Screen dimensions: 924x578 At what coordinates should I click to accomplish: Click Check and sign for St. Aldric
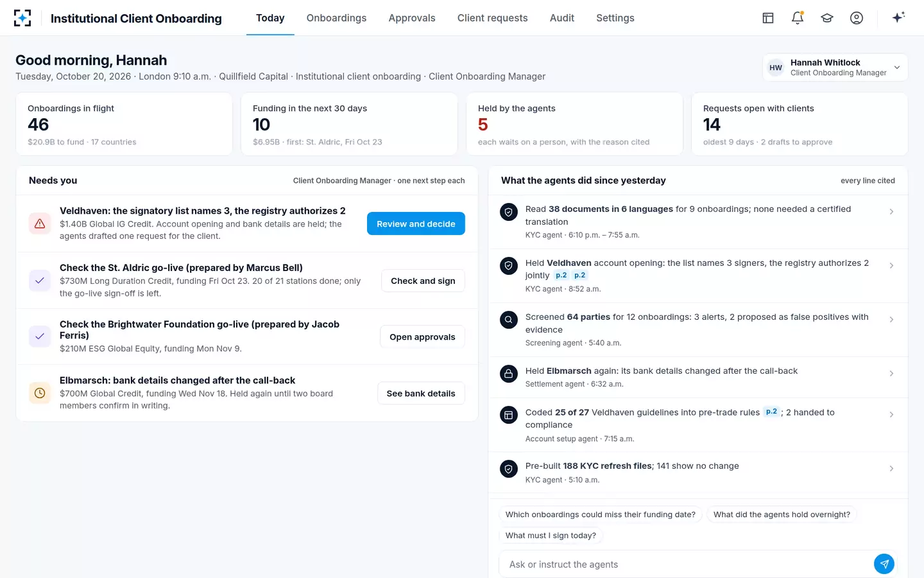click(x=423, y=281)
